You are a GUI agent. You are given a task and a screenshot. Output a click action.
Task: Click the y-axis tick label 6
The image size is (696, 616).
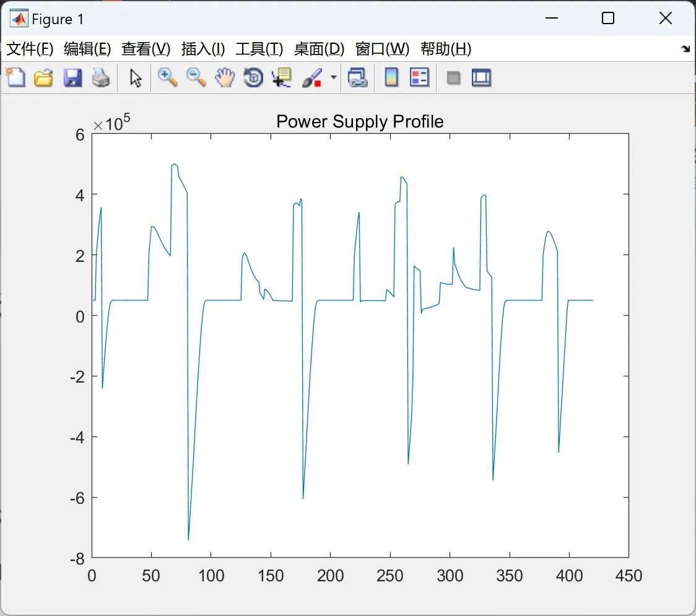[80, 134]
